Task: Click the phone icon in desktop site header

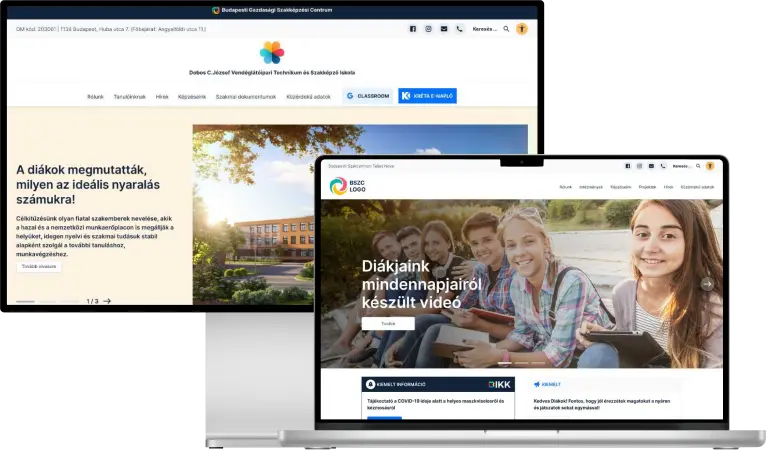Action: point(459,30)
